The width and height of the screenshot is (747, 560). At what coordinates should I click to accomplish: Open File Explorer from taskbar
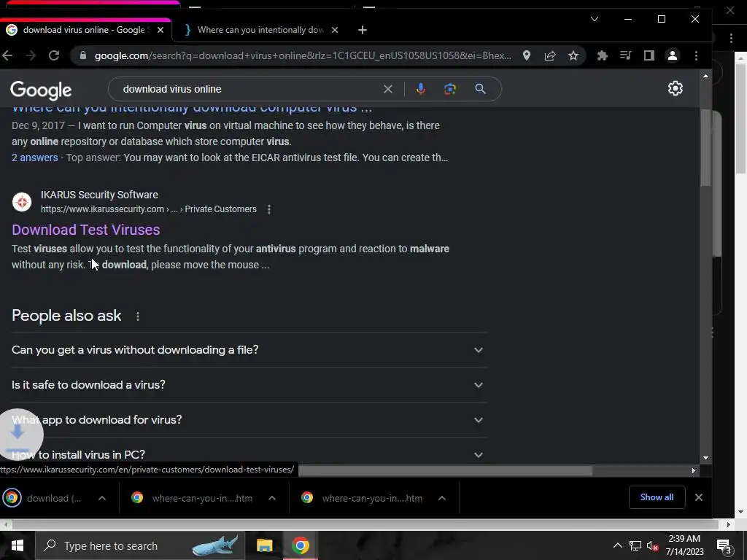tap(264, 545)
